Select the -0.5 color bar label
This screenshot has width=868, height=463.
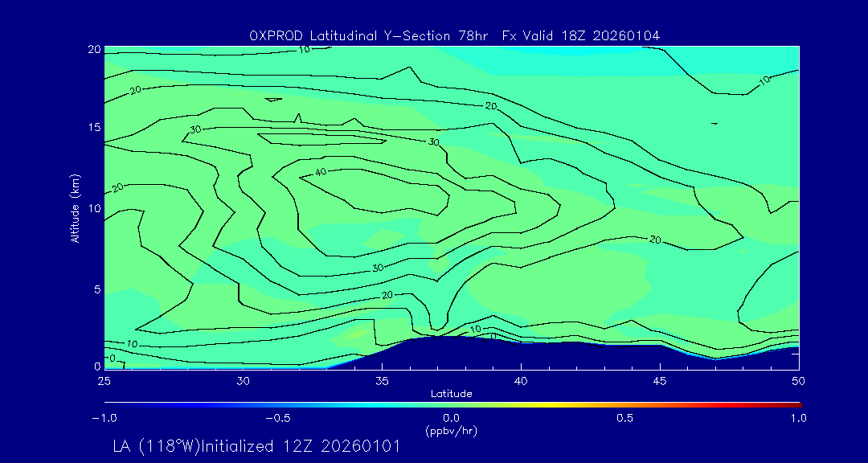(x=277, y=418)
